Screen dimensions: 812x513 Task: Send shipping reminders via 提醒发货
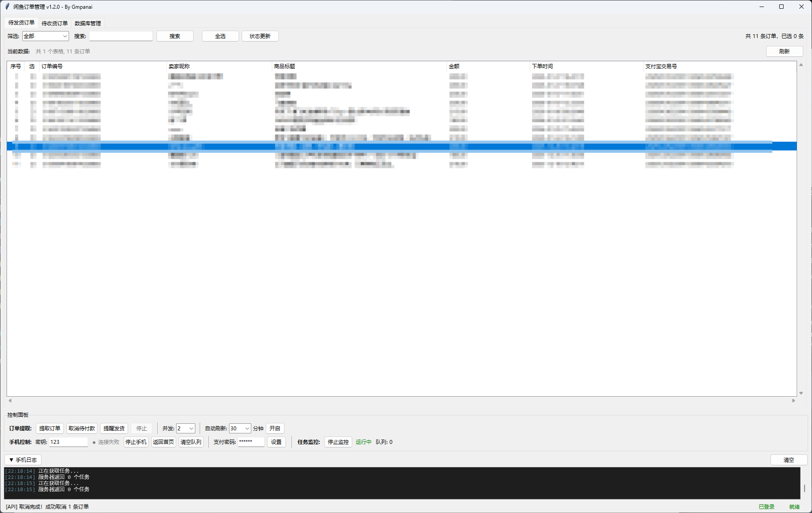pos(114,429)
